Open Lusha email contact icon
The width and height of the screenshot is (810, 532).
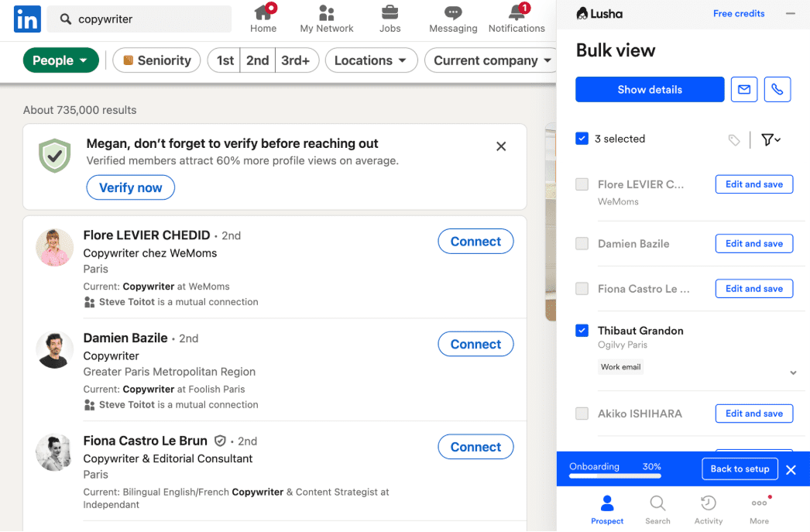tap(743, 89)
